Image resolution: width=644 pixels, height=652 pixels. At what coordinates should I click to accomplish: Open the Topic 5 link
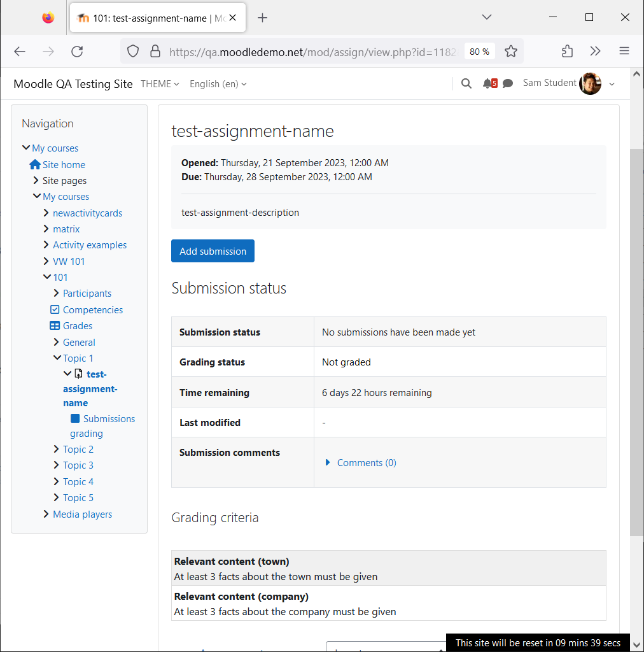coord(78,498)
